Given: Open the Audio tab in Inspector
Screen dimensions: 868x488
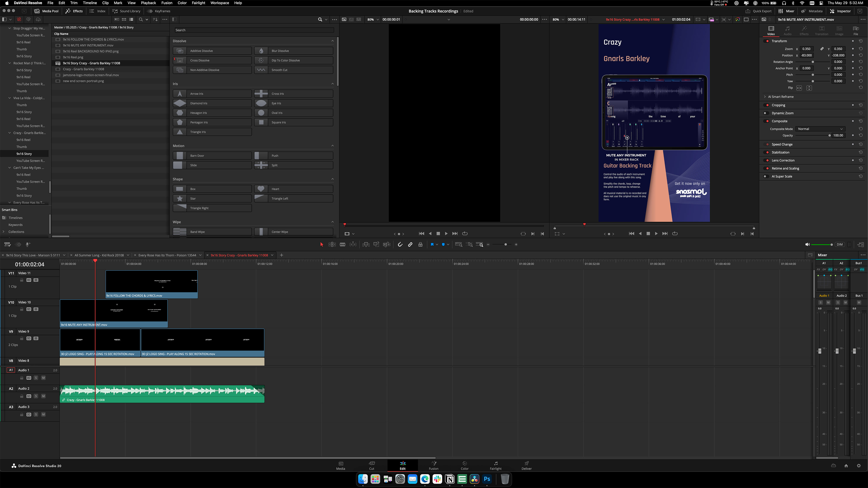Looking at the screenshot, I should pyautogui.click(x=787, y=30).
